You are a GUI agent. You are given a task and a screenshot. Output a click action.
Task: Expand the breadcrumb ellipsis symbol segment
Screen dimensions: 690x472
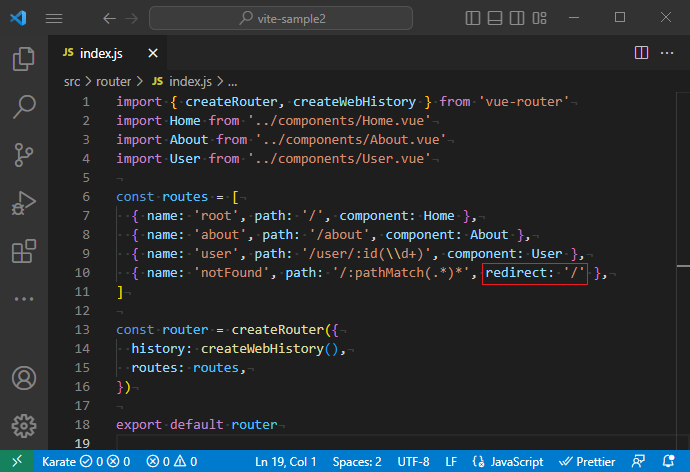pos(232,82)
